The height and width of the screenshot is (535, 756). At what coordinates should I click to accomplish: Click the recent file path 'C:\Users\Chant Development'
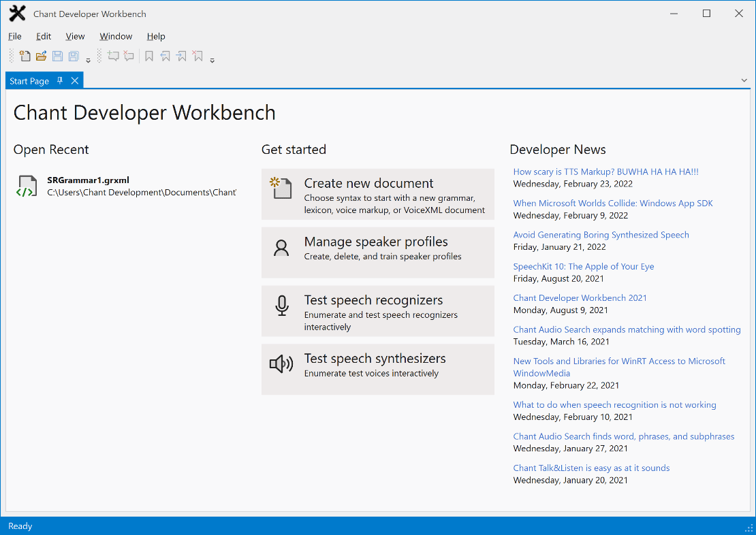click(142, 193)
